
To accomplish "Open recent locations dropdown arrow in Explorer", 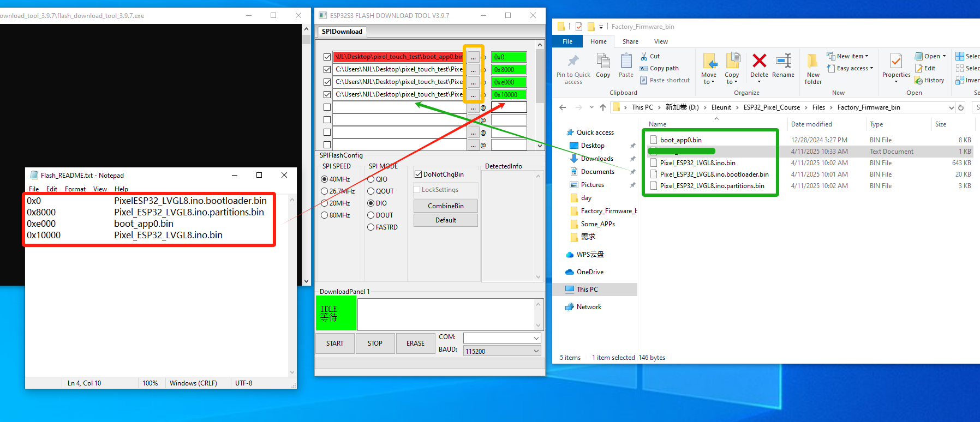I will (591, 107).
